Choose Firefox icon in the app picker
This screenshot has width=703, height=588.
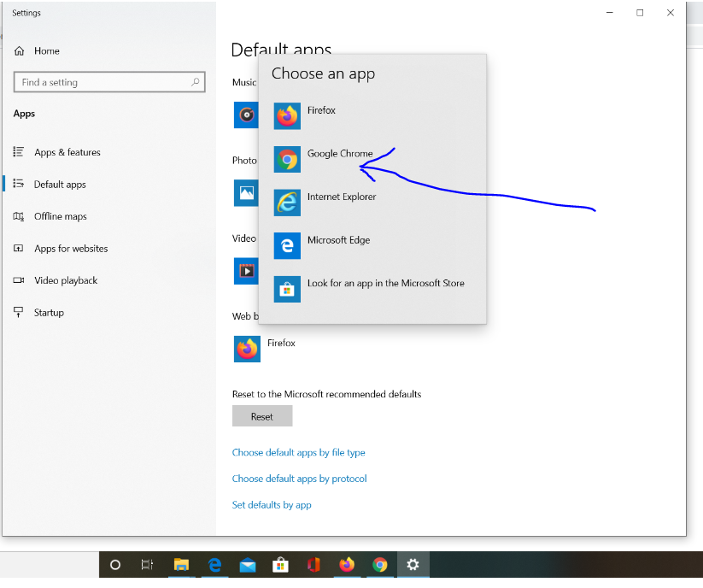tap(287, 115)
